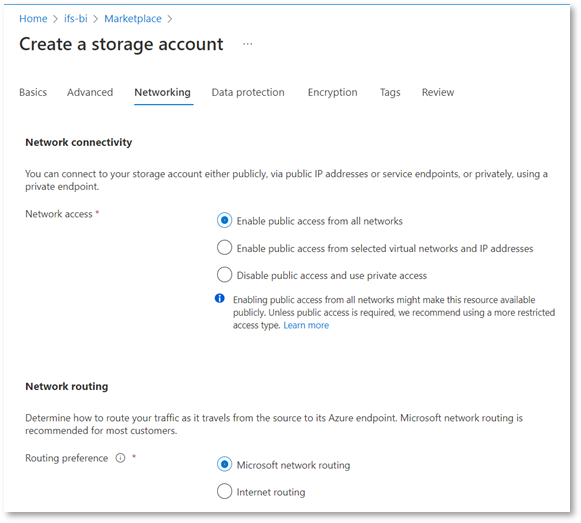Click the Create a storage account title
This screenshot has height=523, width=581.
(121, 44)
